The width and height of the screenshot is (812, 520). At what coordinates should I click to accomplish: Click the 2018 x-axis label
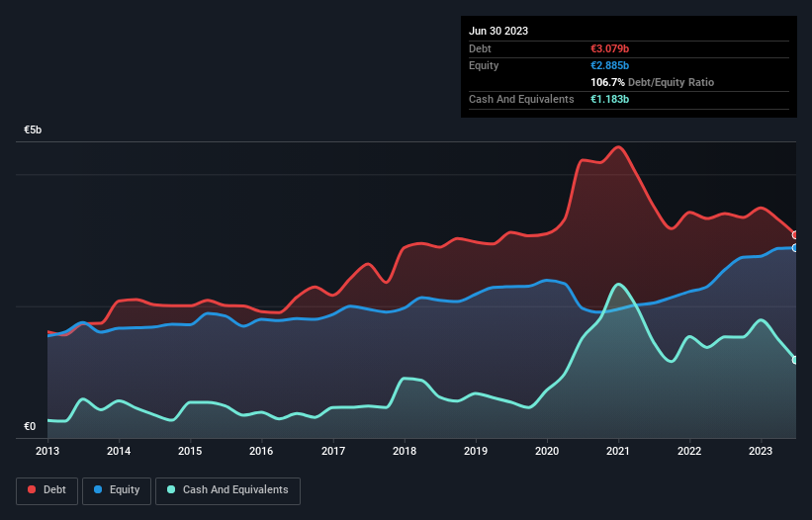[x=405, y=451]
